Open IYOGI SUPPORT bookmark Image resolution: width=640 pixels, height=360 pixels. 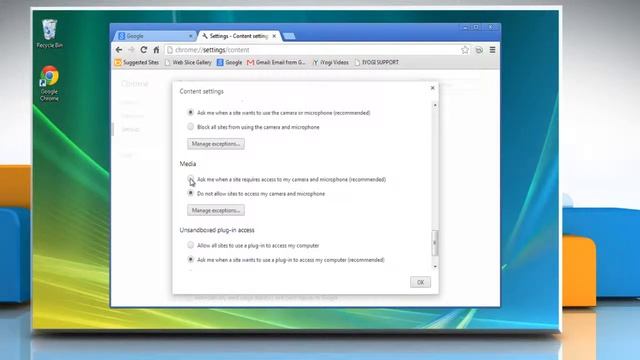[376, 62]
